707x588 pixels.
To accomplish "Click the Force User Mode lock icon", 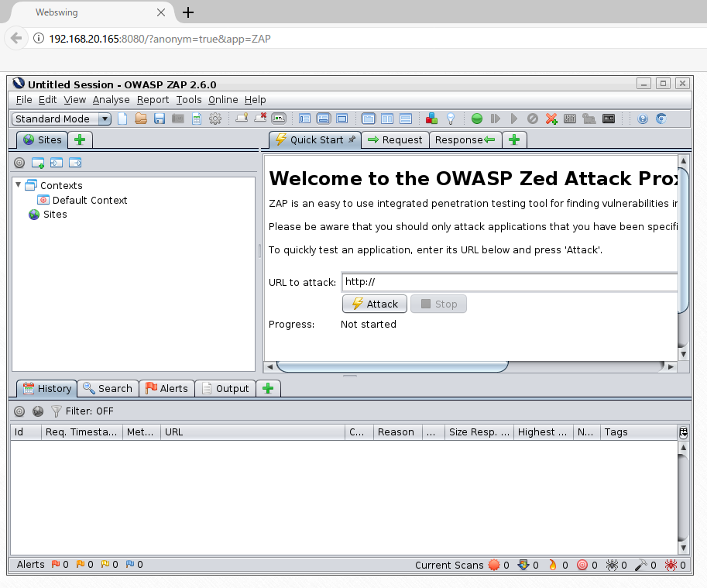I will click(589, 119).
